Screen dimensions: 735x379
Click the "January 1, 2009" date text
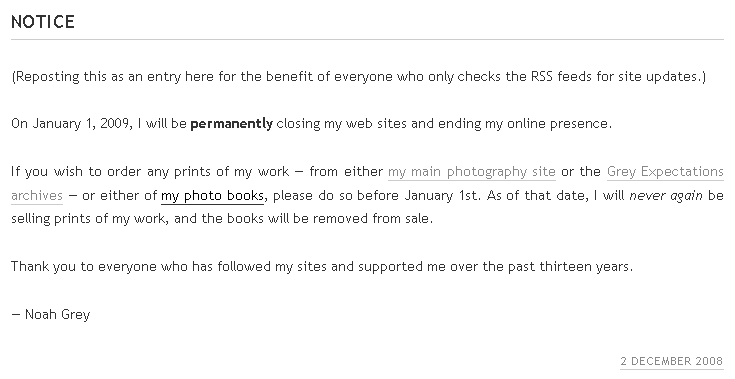tap(81, 124)
